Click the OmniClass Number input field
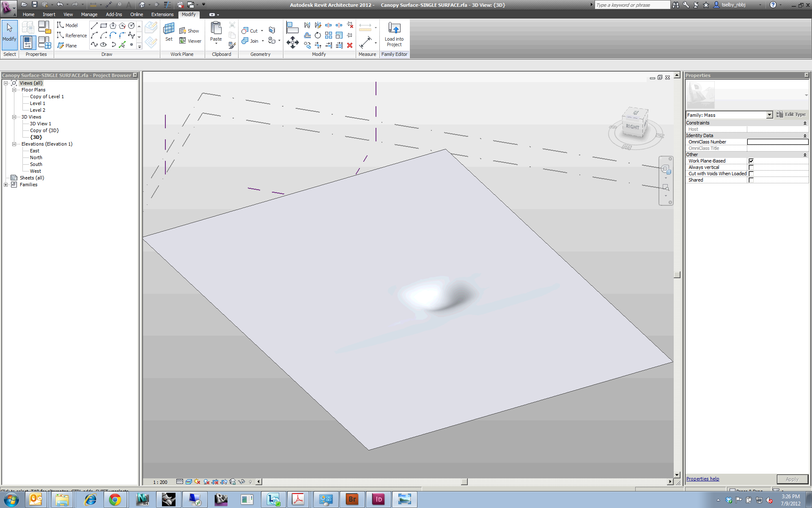 click(777, 142)
